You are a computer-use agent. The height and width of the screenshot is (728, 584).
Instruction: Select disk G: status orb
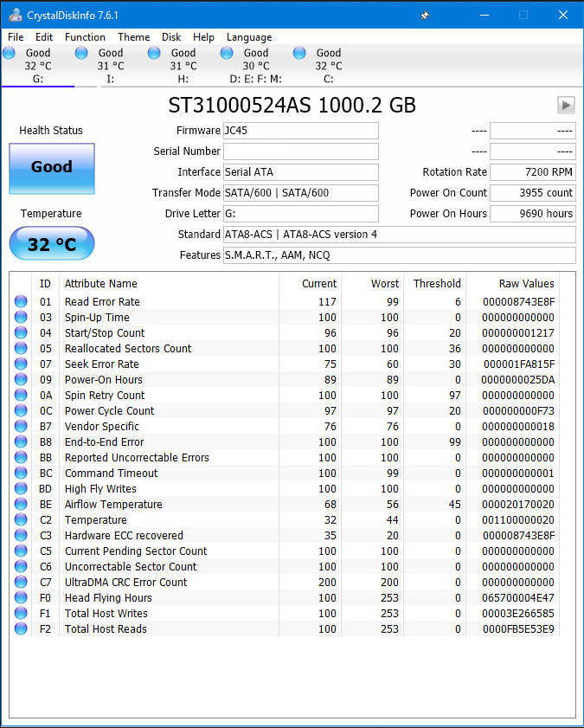(10, 53)
